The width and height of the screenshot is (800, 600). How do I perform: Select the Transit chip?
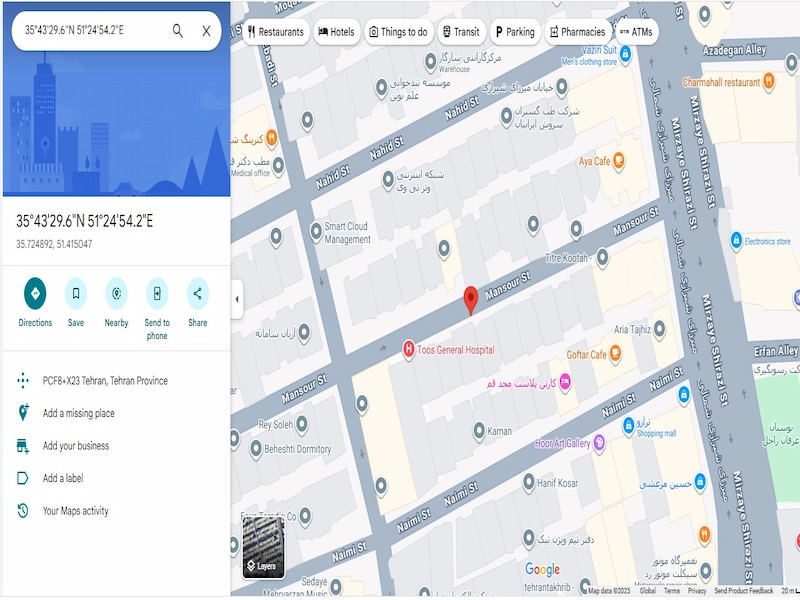(461, 32)
